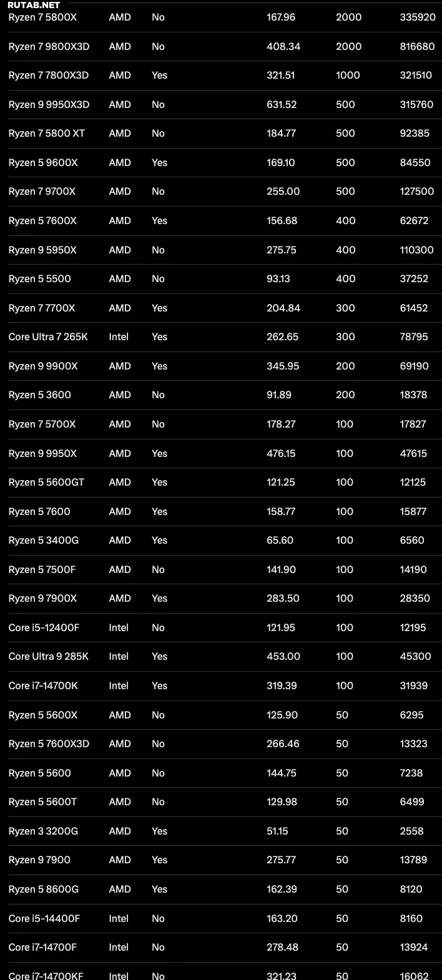Click the Ryzen 7 9800X3D row name
The width and height of the screenshot is (442, 980).
pyautogui.click(x=49, y=47)
